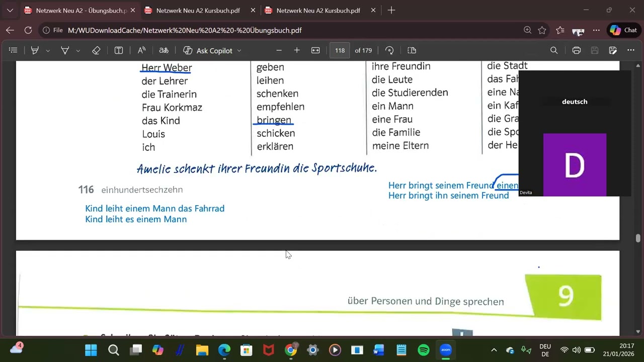Open the browser profile picture
The width and height of the screenshot is (644, 362).
click(578, 31)
